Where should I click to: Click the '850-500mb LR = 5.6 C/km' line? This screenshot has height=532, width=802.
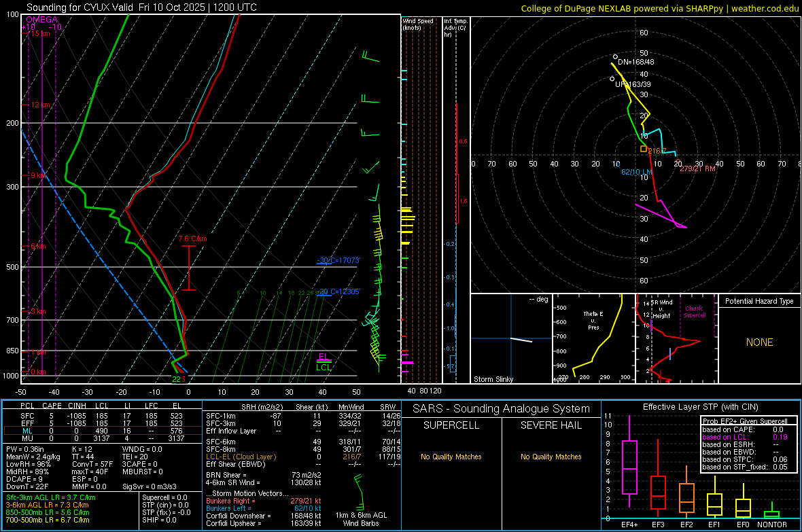click(x=48, y=512)
